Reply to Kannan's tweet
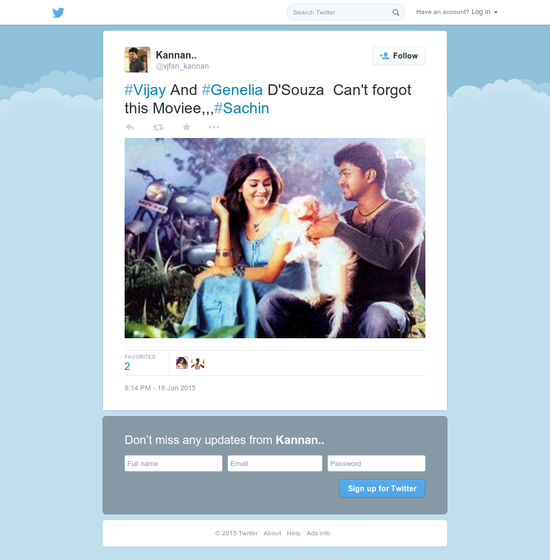The height and width of the screenshot is (560, 550). tap(130, 127)
